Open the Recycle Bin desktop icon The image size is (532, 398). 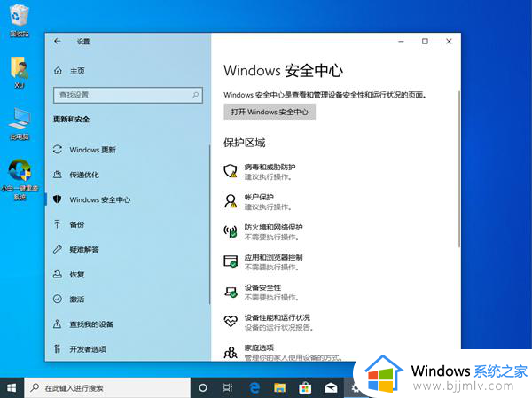click(20, 20)
